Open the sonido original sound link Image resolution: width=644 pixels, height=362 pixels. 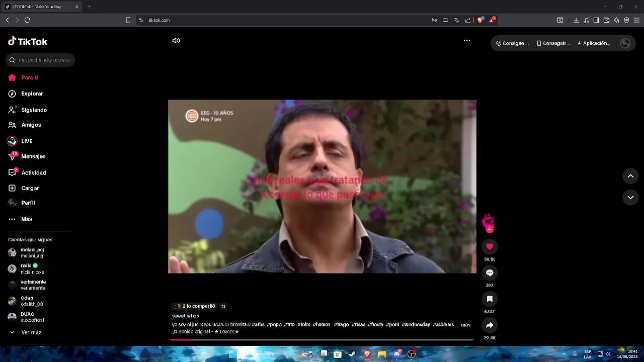[x=206, y=332]
